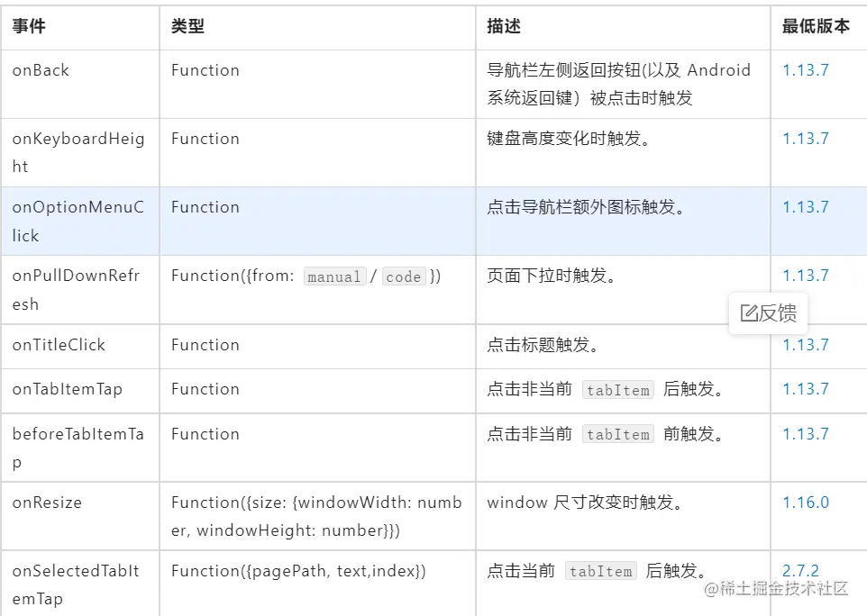This screenshot has height=616, width=867.
Task: Open the 1.13.7 link in onBack row
Action: coord(805,70)
